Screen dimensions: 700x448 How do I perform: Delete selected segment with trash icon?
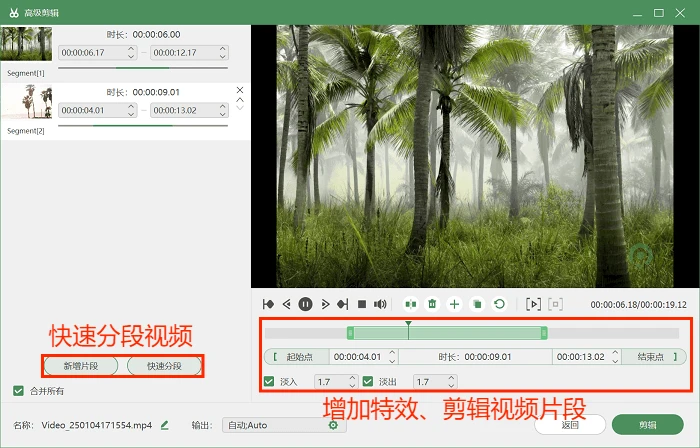pyautogui.click(x=432, y=304)
